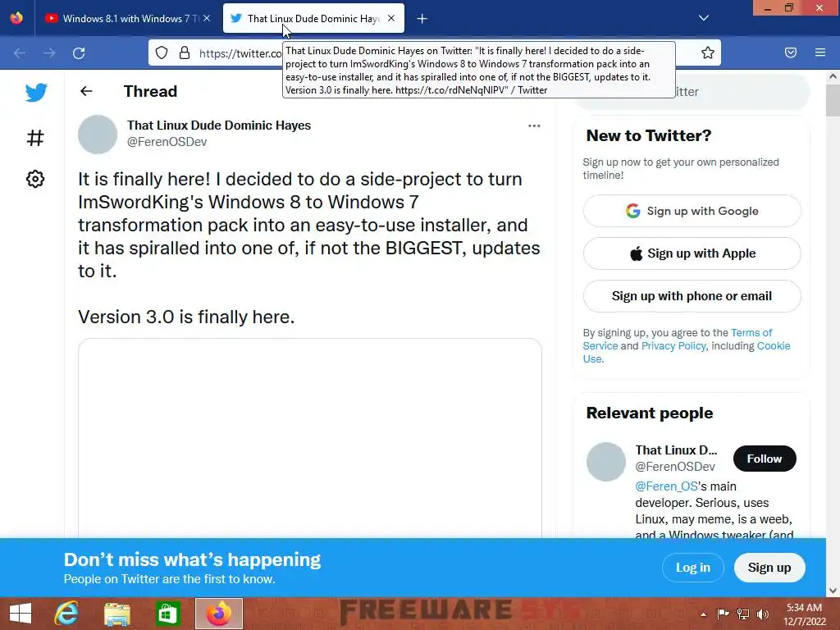840x630 pixels.
Task: Open the tracking protection shield icon
Action: tap(162, 52)
